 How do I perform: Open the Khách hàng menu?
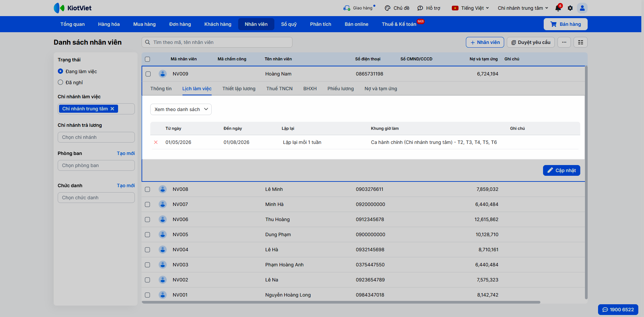point(218,24)
